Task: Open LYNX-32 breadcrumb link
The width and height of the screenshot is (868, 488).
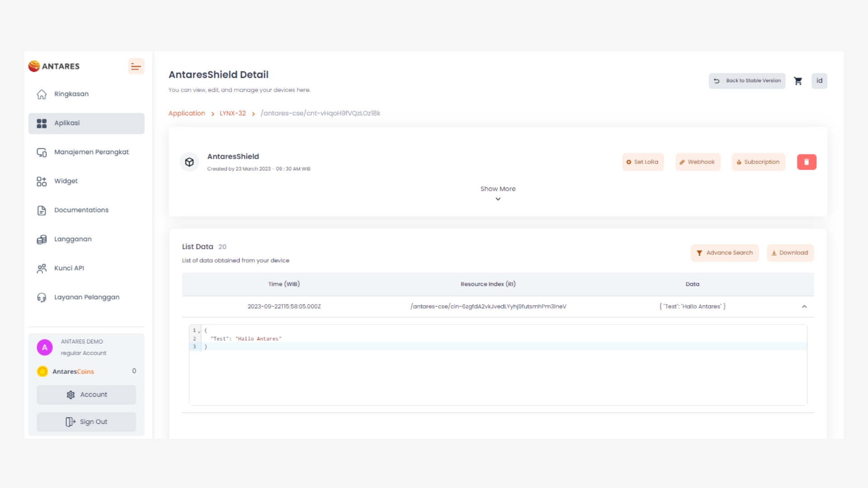Action: click(233, 113)
